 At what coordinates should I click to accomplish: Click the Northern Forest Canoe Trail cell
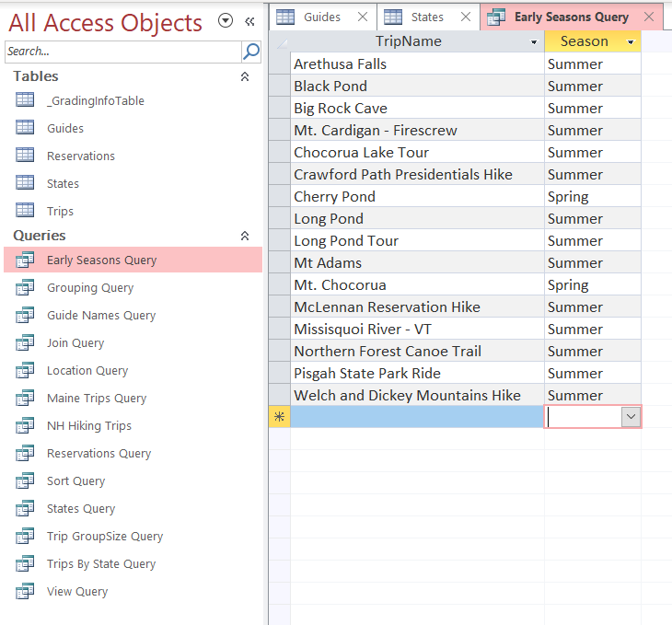(417, 351)
